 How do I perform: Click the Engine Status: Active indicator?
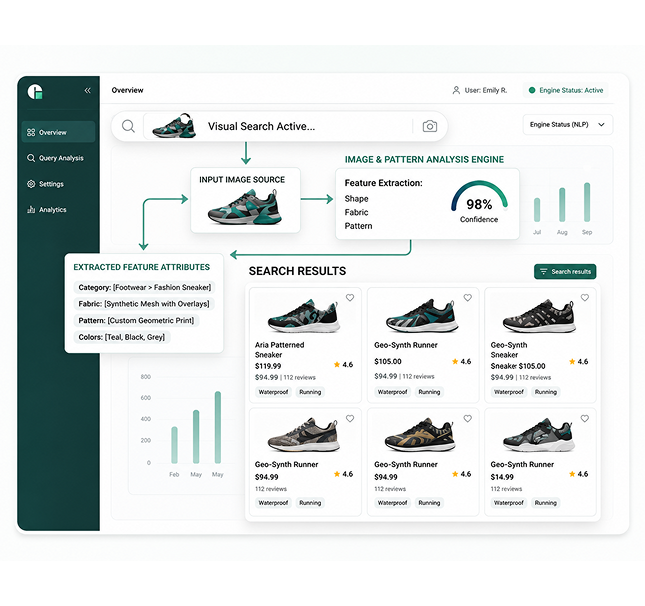(x=566, y=90)
